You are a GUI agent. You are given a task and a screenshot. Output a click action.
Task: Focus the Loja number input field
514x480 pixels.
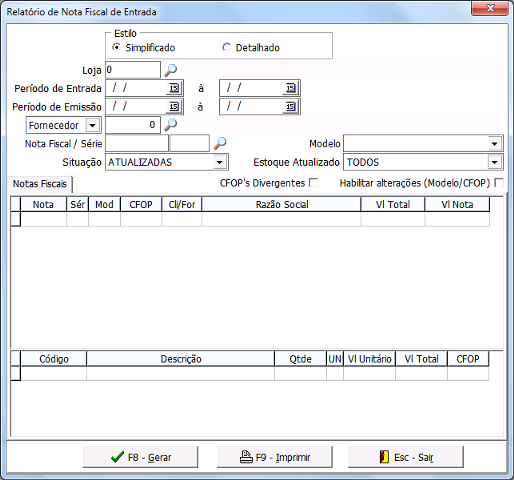pyautogui.click(x=133, y=70)
